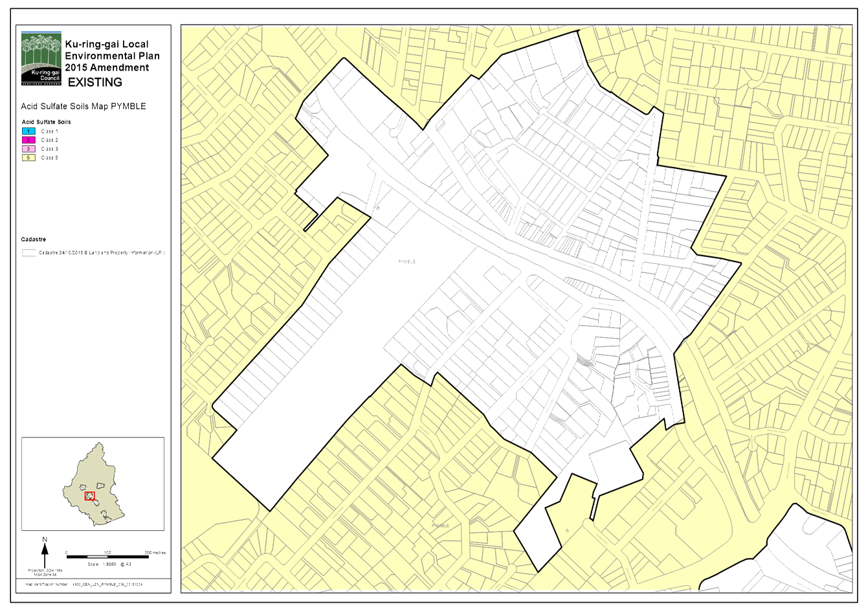The height and width of the screenshot is (613, 868).
Task: Click the 'Acid Sulfate Soils' legend heading
Action: pyautogui.click(x=46, y=122)
